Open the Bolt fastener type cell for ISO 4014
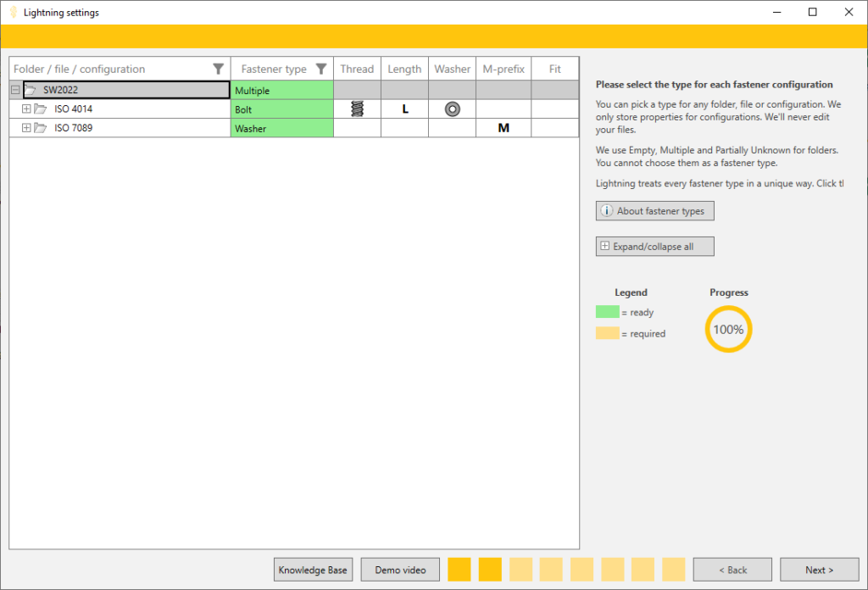 coord(281,109)
